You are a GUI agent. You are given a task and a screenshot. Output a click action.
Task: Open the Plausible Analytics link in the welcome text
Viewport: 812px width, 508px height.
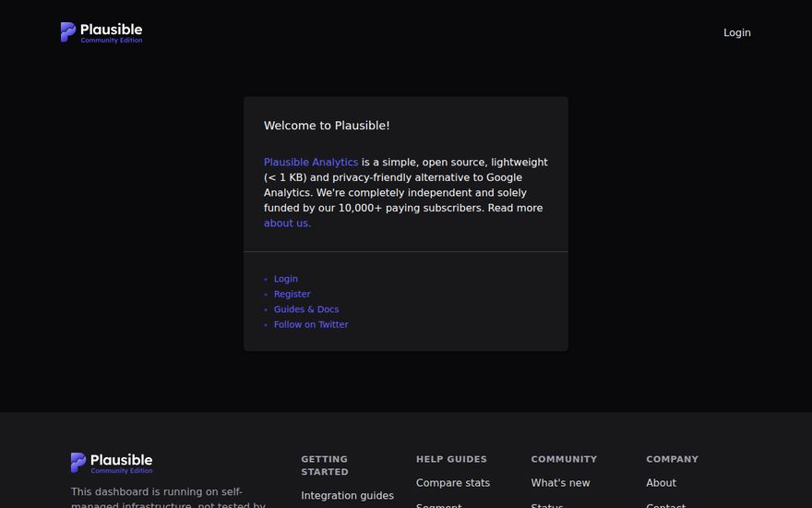311,163
